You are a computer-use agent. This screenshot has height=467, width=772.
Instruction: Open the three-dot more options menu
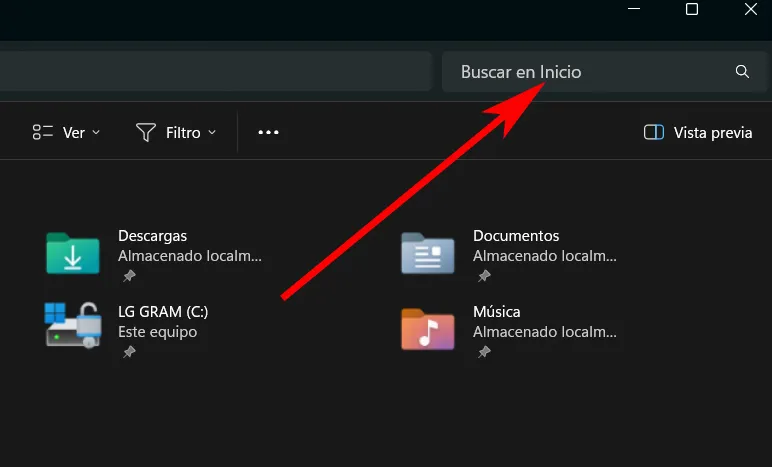[268, 132]
